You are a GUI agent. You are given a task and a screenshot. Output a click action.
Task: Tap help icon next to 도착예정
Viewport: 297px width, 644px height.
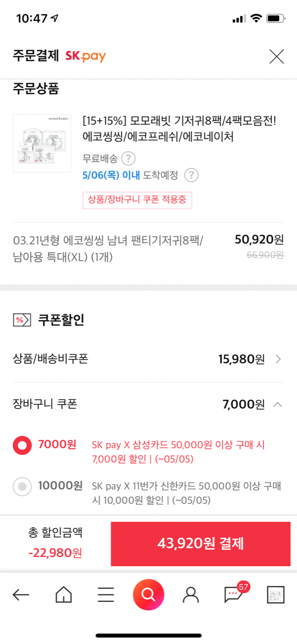(x=191, y=175)
